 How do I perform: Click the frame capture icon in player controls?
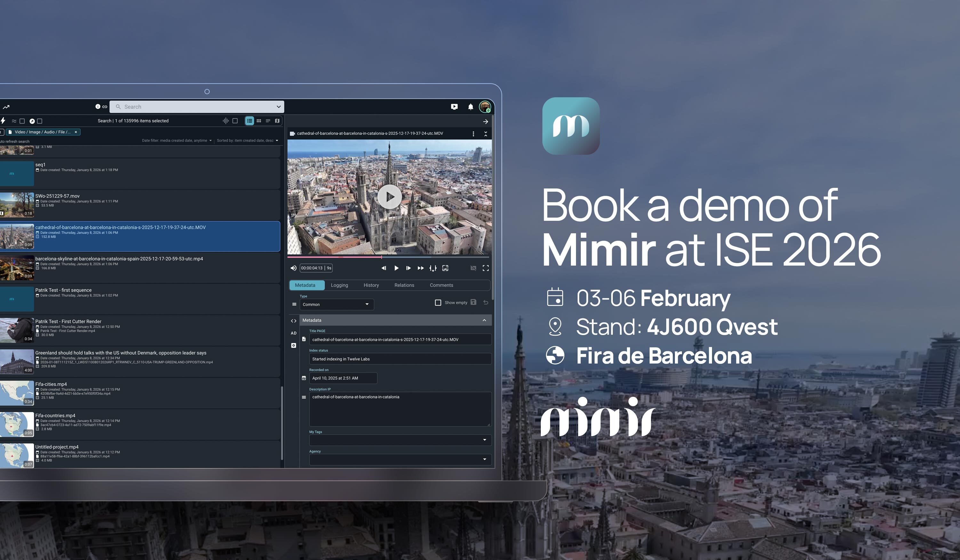coord(445,268)
